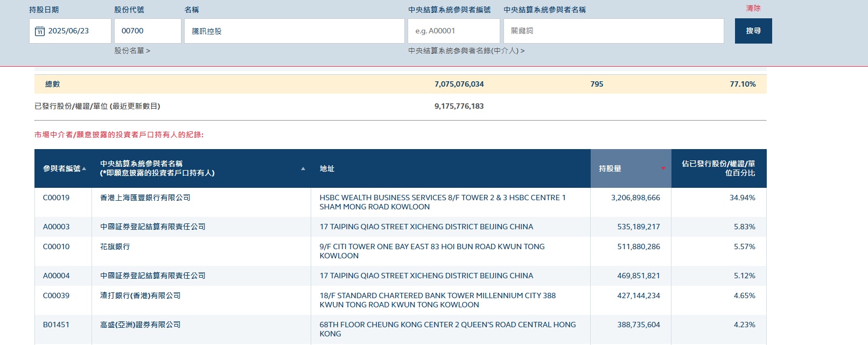The image size is (868, 345).
Task: Focus the participant ID field with placeholder A00001
Action: 453,31
